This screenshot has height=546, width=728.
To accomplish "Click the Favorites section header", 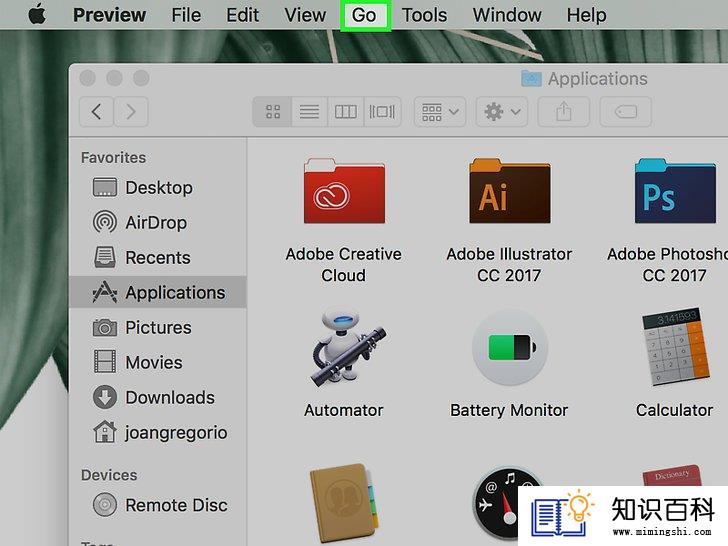I will coord(113,157).
